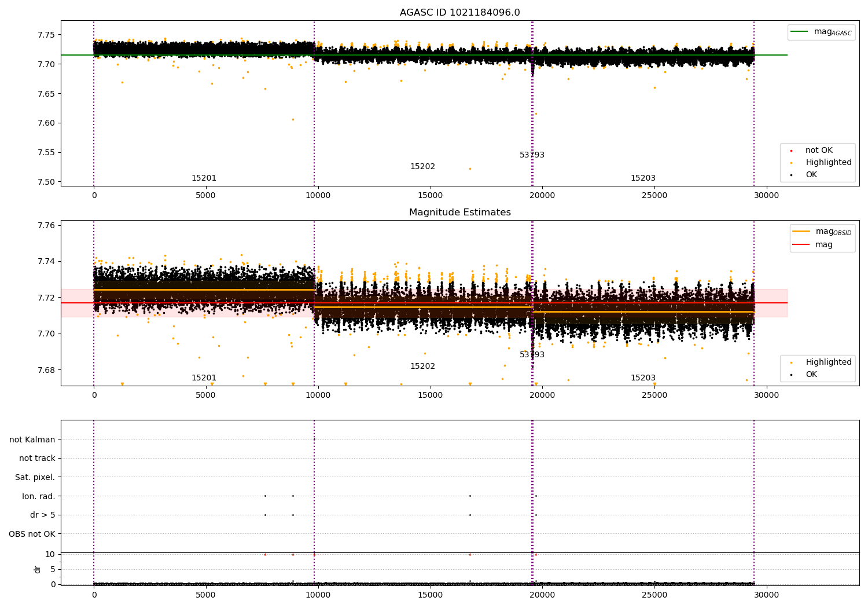Image resolution: width=868 pixels, height=608 pixels.
Task: Click the 7.65 y-axis tick in top panel
Action: coord(46,94)
